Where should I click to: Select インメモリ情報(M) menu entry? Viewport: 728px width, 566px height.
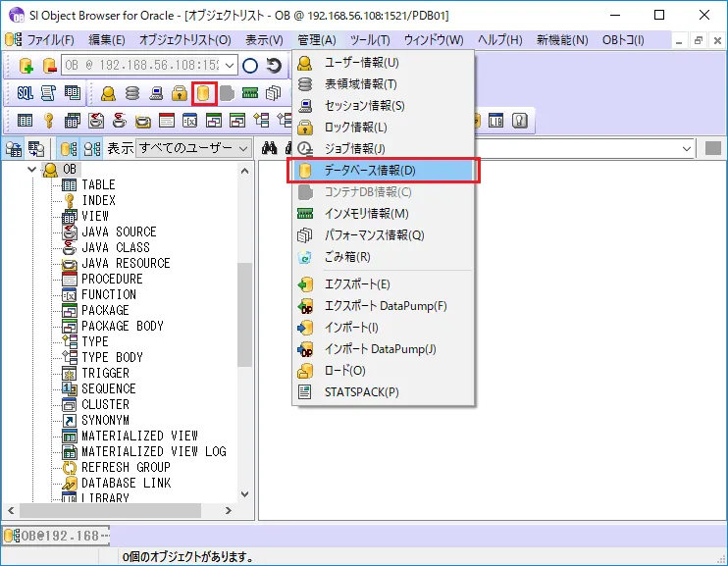[x=384, y=214]
